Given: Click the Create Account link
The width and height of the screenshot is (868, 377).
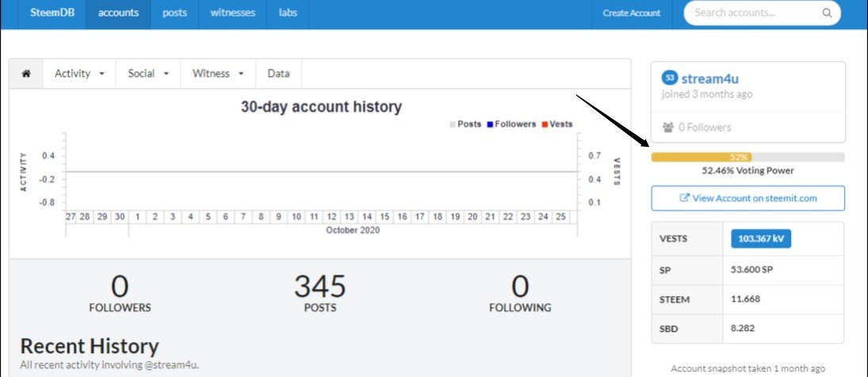Looking at the screenshot, I should coord(631,13).
